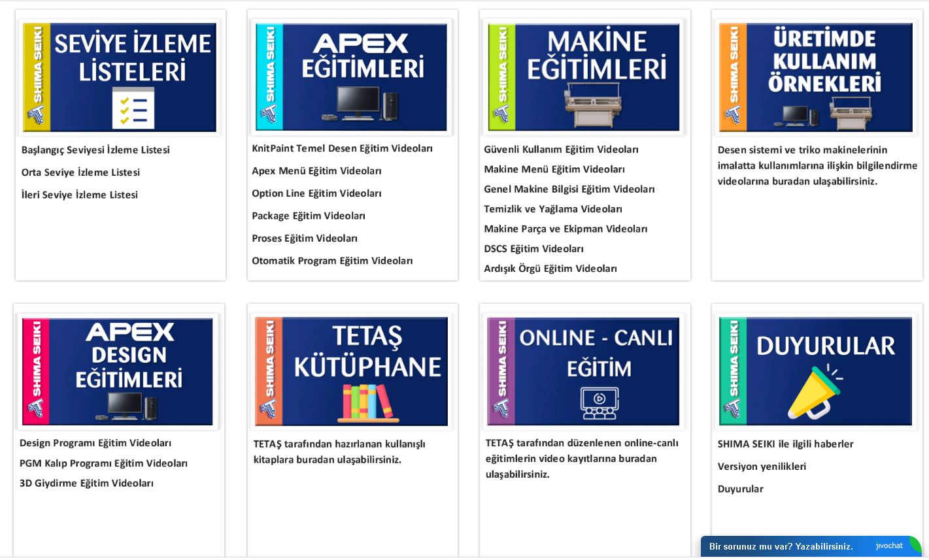Screen dimensions: 929x560
Task: Open Ardışık Örgü Eğitim Videoları
Action: (x=550, y=269)
